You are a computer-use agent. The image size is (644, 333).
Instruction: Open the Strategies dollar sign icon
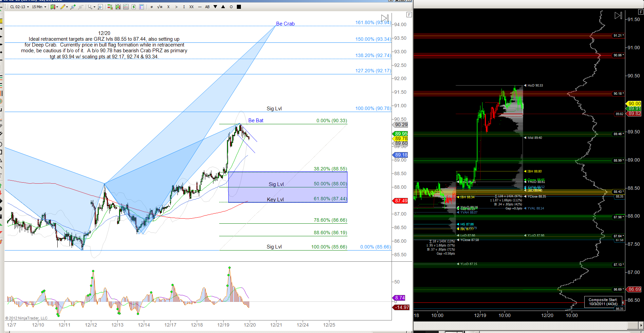[x=134, y=7]
